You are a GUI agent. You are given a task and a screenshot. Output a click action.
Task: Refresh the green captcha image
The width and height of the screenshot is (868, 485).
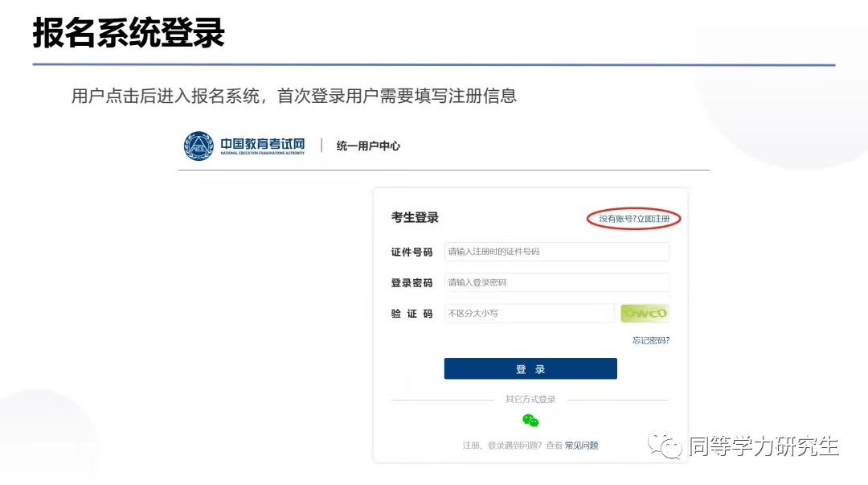click(645, 313)
